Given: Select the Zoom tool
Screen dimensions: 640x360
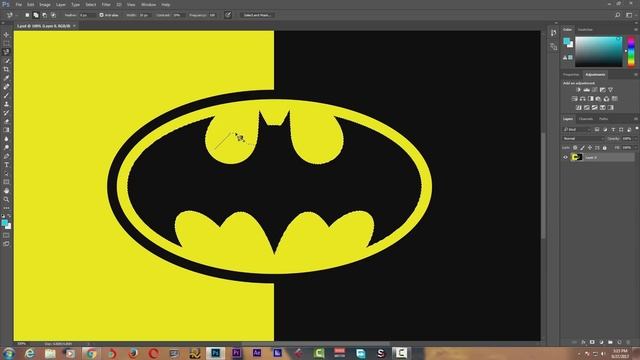Looking at the screenshot, I should 6,199.
